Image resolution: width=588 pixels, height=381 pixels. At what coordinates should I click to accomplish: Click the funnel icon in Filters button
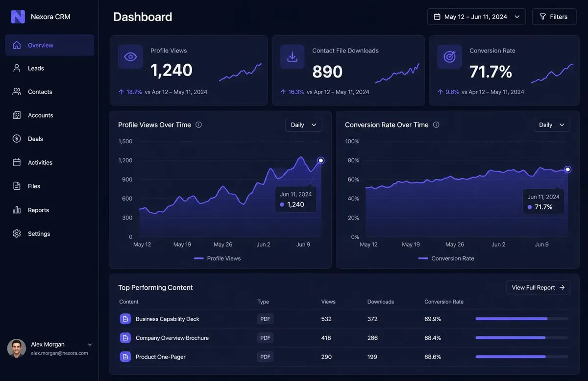[543, 17]
